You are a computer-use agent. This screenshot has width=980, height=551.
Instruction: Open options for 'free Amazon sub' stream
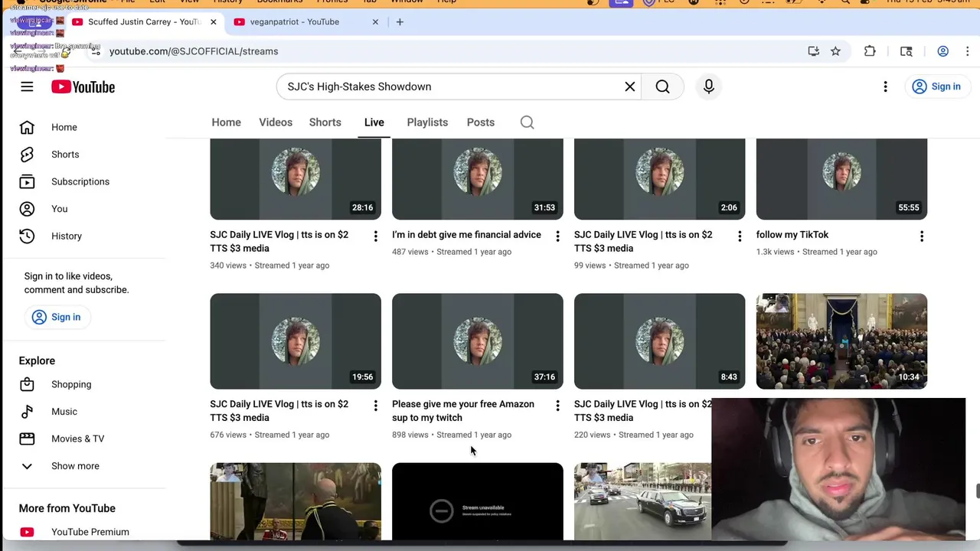tap(557, 406)
